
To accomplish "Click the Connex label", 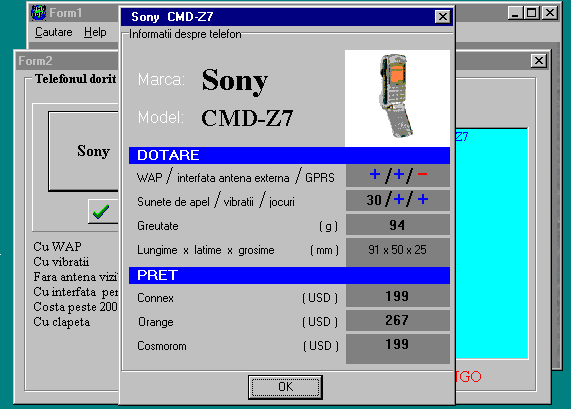I will (x=155, y=298).
